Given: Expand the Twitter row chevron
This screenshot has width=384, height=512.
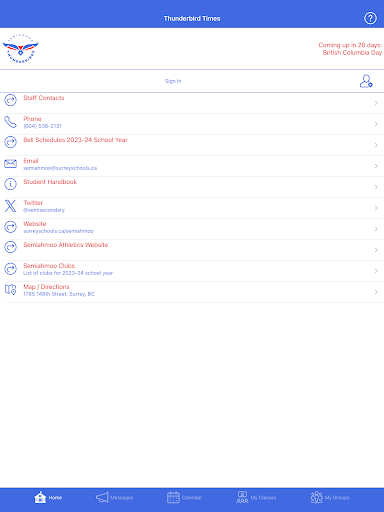Looking at the screenshot, I should pyautogui.click(x=376, y=208).
